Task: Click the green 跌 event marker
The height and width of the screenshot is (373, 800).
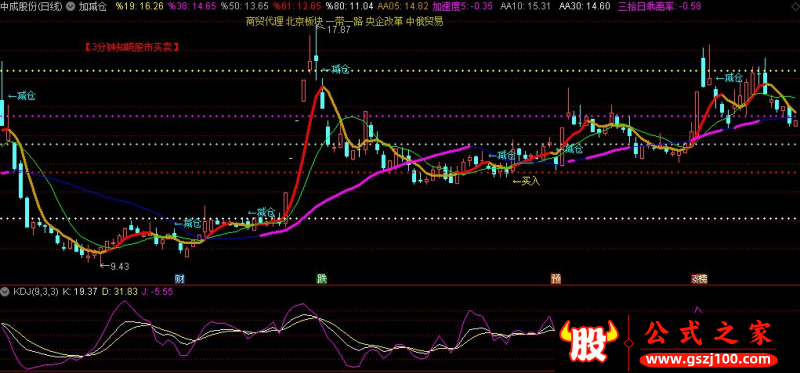Action: click(x=321, y=279)
